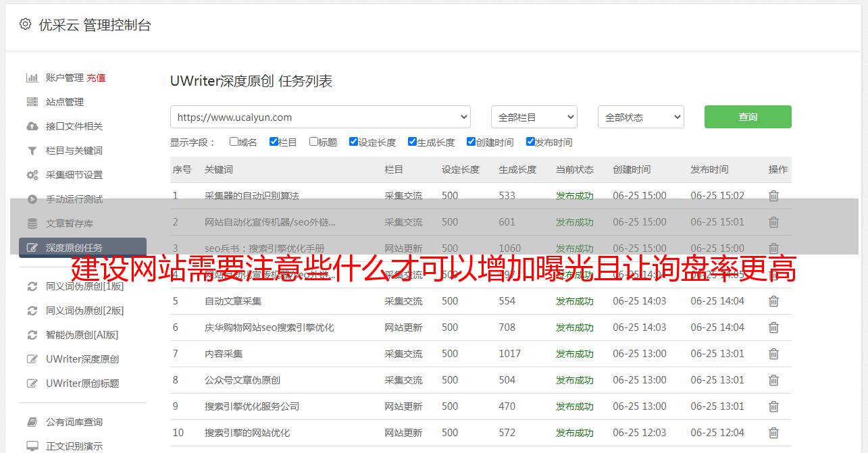Delete task 内容采集 with trash icon
This screenshot has height=453, width=868.
[x=773, y=354]
